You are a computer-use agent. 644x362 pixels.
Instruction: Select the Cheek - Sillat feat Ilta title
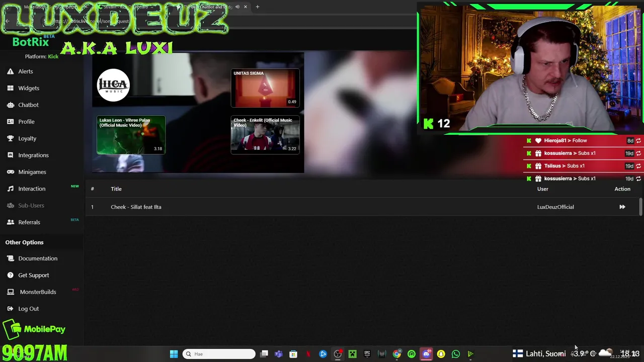(136, 207)
